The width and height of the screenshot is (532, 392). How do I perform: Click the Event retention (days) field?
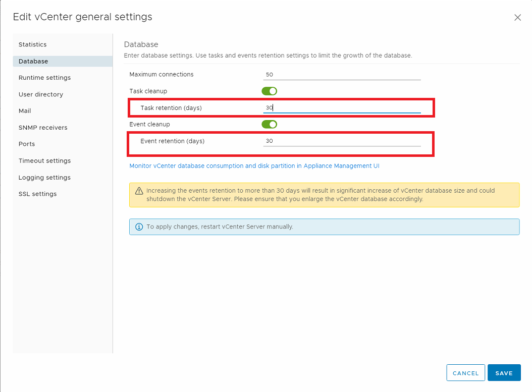click(x=342, y=141)
